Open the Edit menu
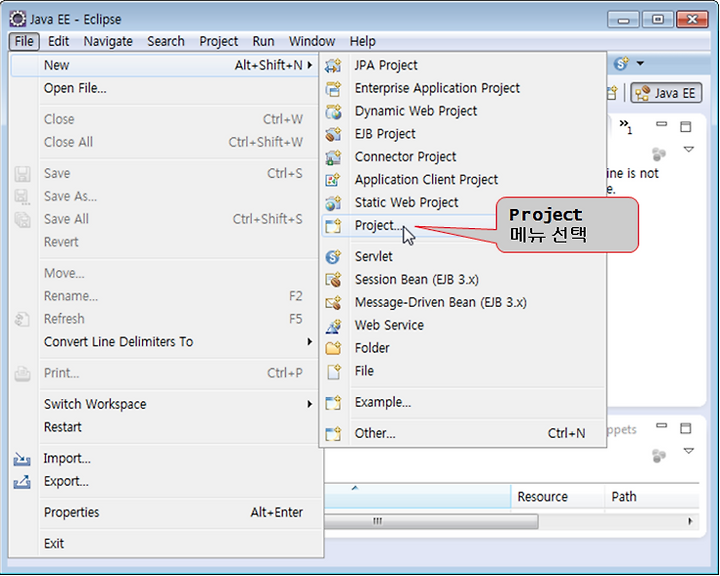The height and width of the screenshot is (576, 720). [58, 41]
